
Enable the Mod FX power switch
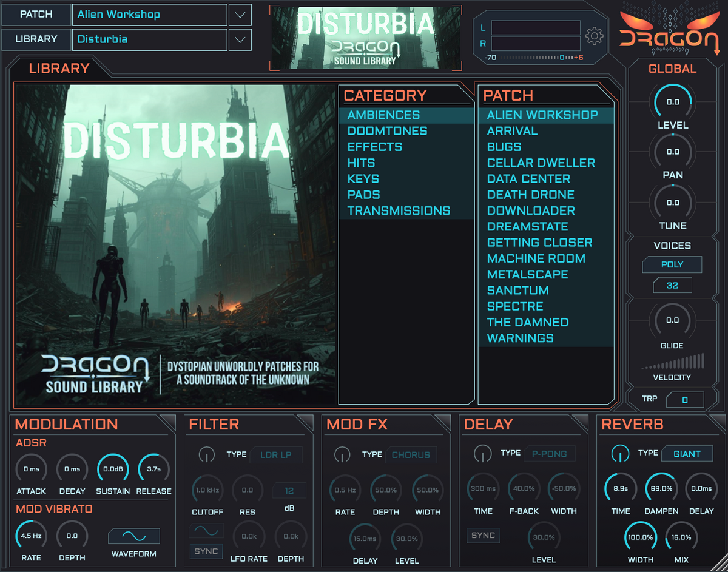click(343, 454)
